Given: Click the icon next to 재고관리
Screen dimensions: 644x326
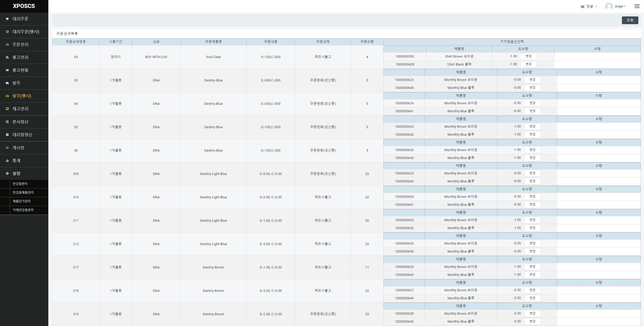Looking at the screenshot, I should click(7, 109).
